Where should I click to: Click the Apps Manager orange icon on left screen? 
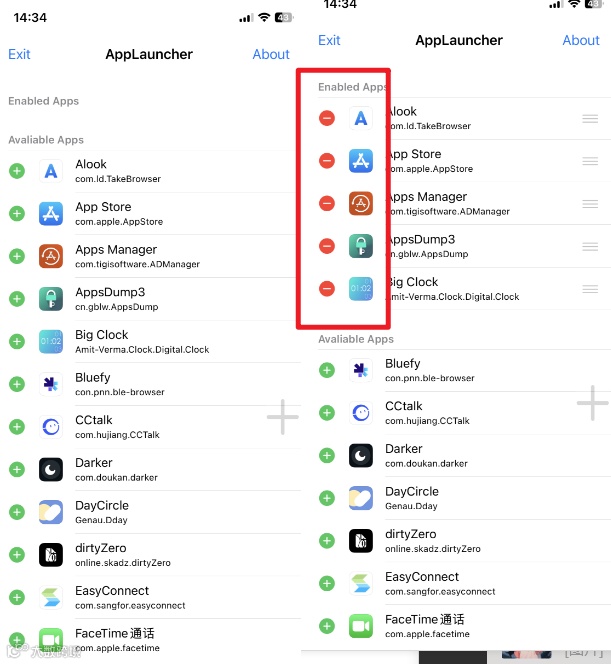[x=51, y=256]
